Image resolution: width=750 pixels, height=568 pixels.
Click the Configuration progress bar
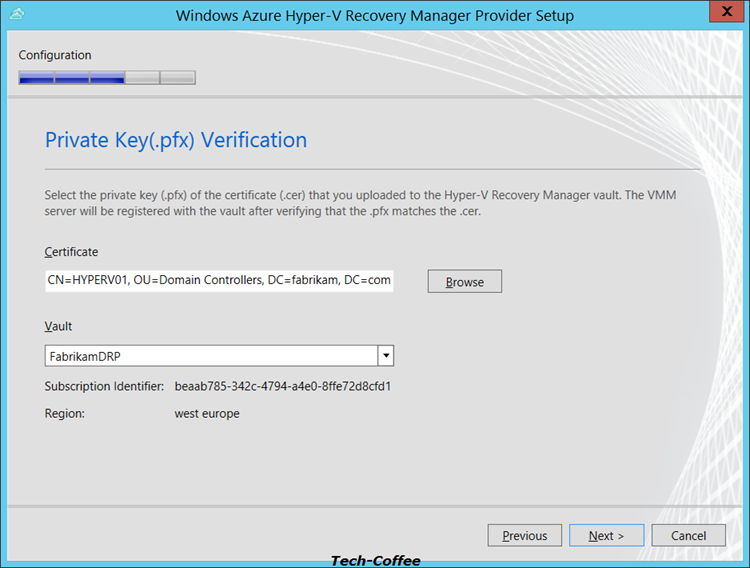107,78
